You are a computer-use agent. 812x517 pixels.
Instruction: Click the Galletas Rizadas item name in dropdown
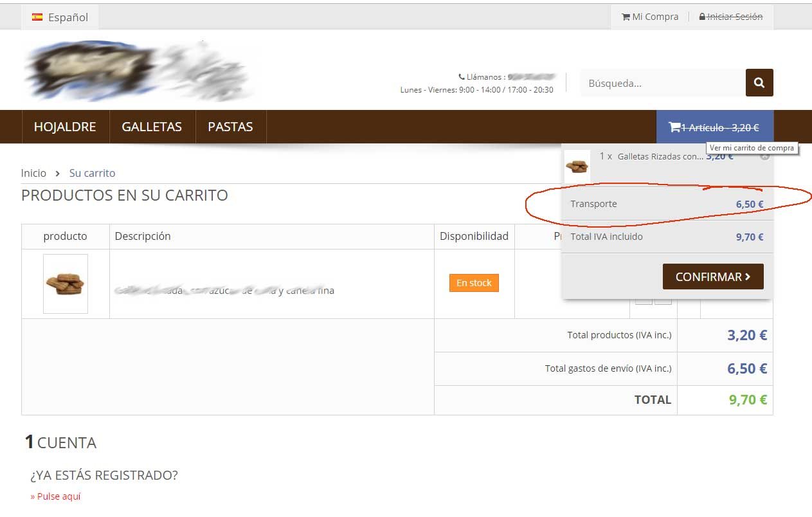660,156
